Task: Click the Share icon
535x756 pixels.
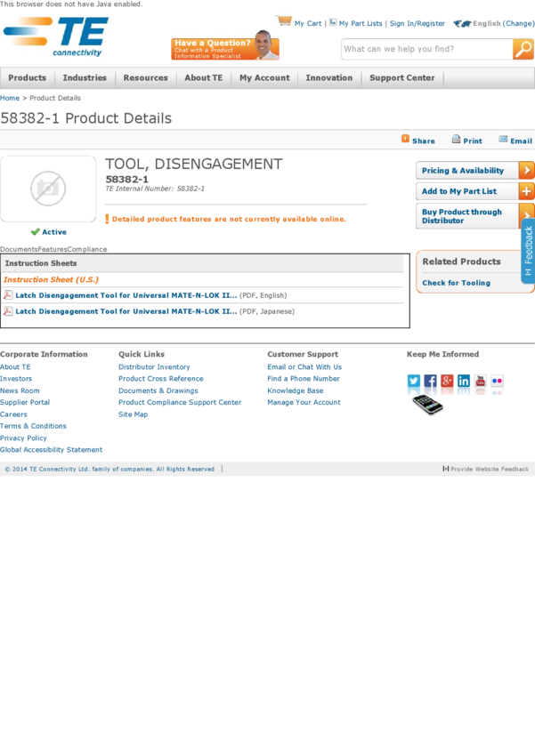Action: tap(405, 139)
